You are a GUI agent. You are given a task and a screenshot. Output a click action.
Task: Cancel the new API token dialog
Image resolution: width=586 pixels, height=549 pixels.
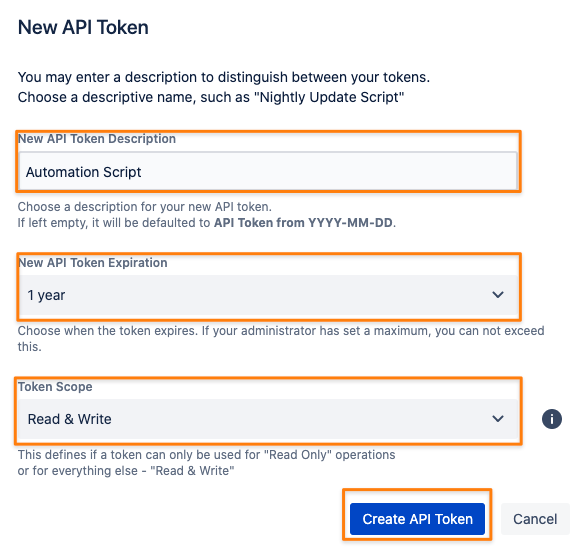click(535, 519)
